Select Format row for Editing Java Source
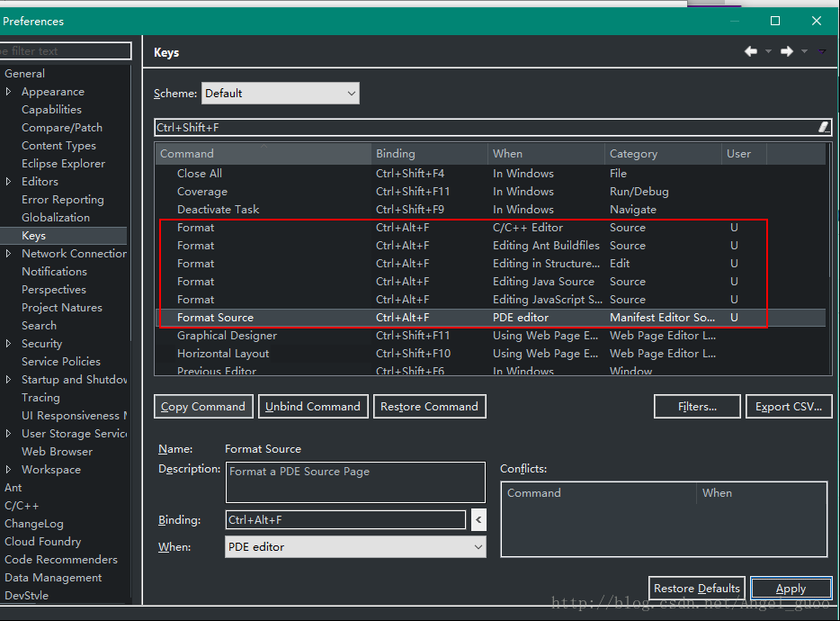Screen dimensions: 840x621 click(x=490, y=282)
